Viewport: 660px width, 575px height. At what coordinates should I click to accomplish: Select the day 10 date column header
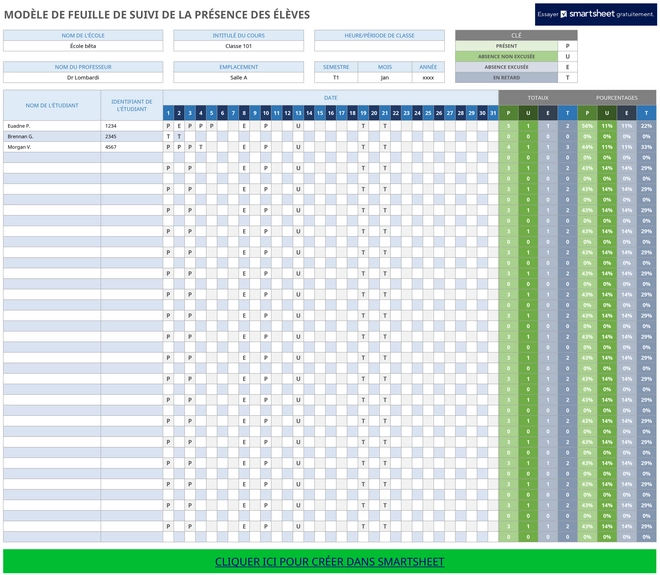point(266,113)
